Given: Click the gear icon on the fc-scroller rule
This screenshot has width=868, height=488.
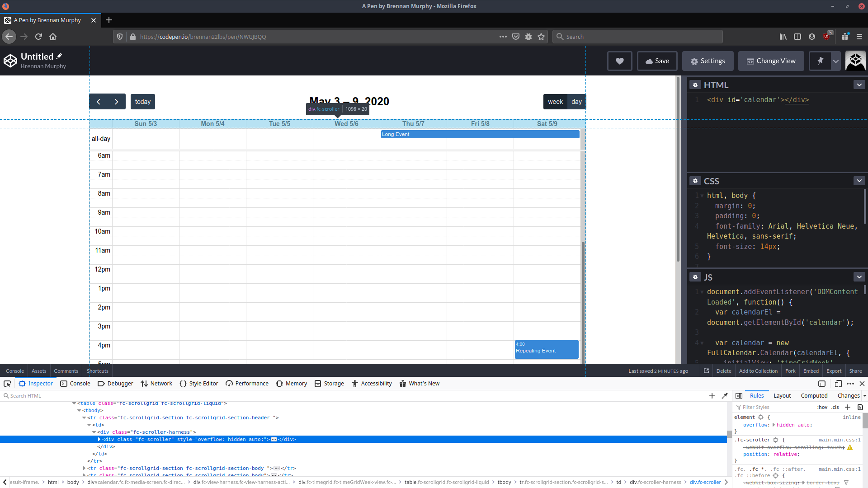Looking at the screenshot, I should pos(776,439).
